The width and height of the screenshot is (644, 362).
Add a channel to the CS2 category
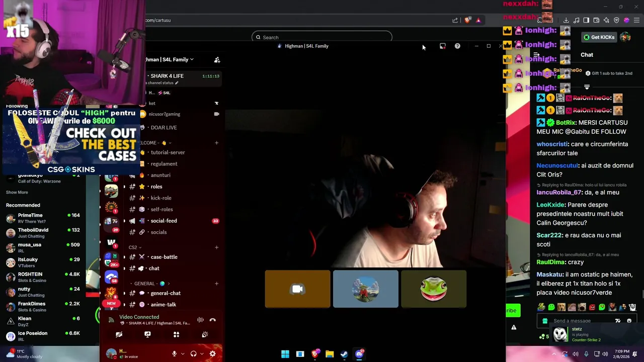tap(216, 247)
